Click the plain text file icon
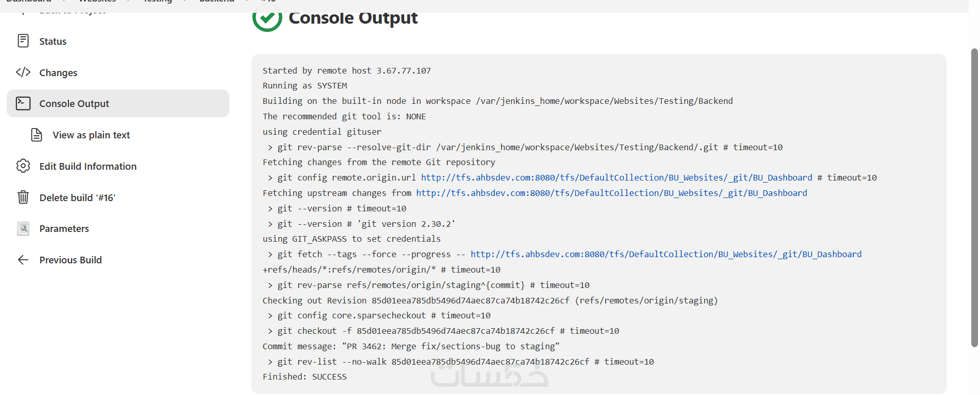The height and width of the screenshot is (395, 980). (37, 135)
